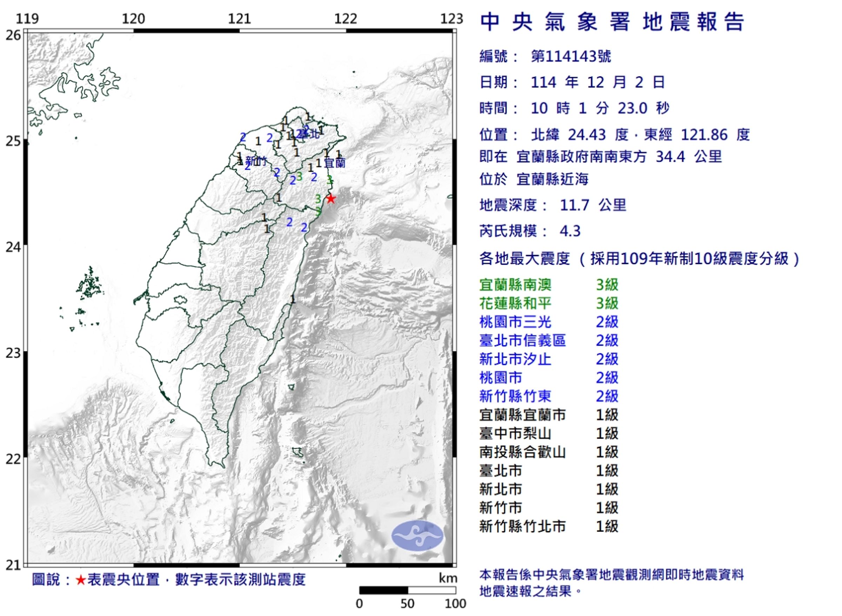Click the black row 新北市 1級

point(549,489)
